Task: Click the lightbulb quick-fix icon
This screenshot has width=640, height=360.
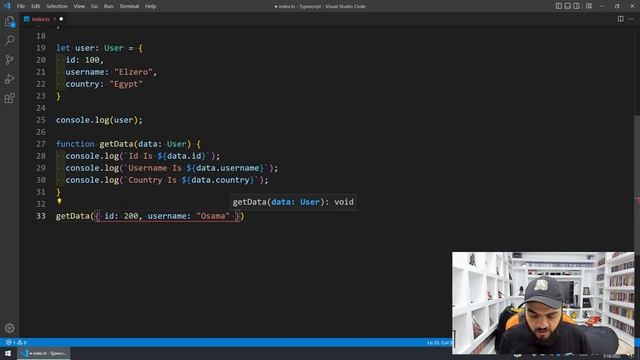Action: 59,201
